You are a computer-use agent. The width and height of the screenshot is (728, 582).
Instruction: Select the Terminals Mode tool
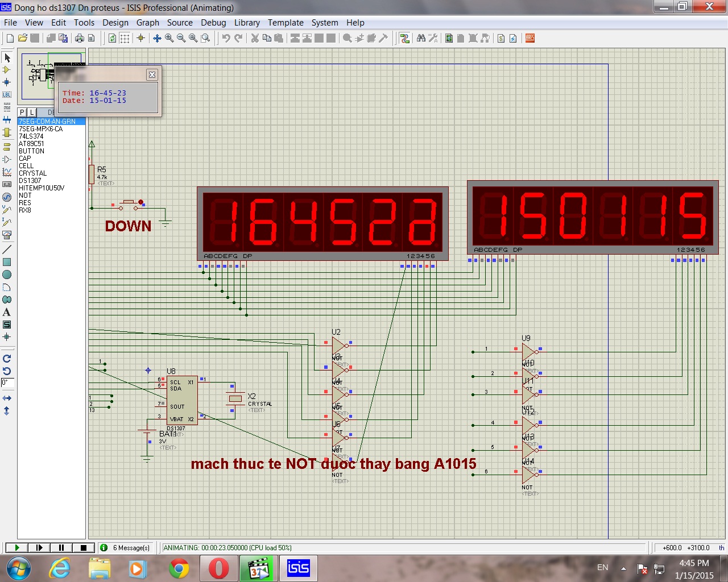[7, 147]
